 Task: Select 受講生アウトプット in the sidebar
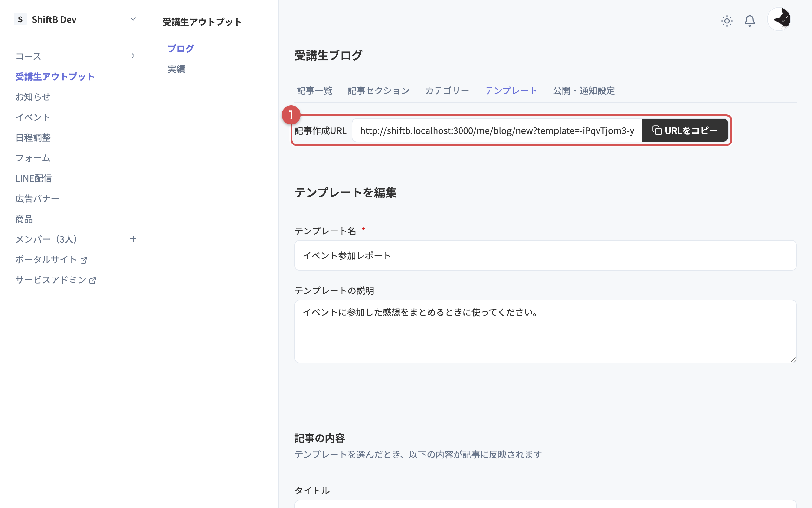55,76
